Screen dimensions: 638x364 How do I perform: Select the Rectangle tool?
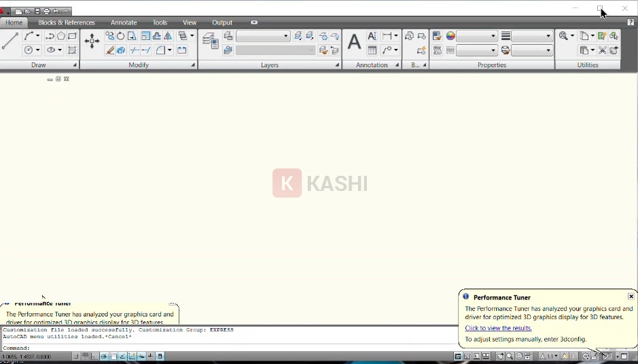(72, 36)
